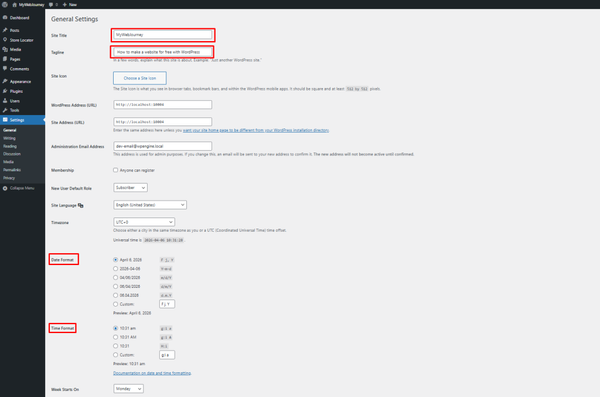Select the 06/04/2026 date format

(116, 286)
